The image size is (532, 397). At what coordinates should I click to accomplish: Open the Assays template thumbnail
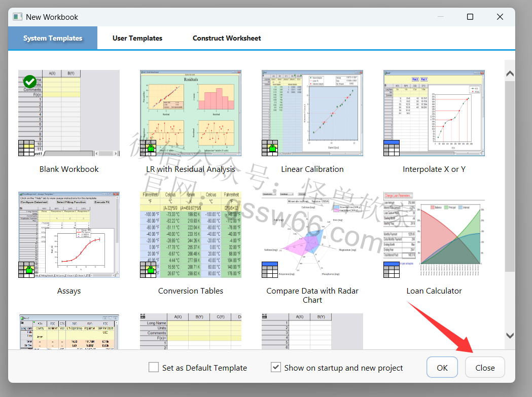pyautogui.click(x=69, y=235)
